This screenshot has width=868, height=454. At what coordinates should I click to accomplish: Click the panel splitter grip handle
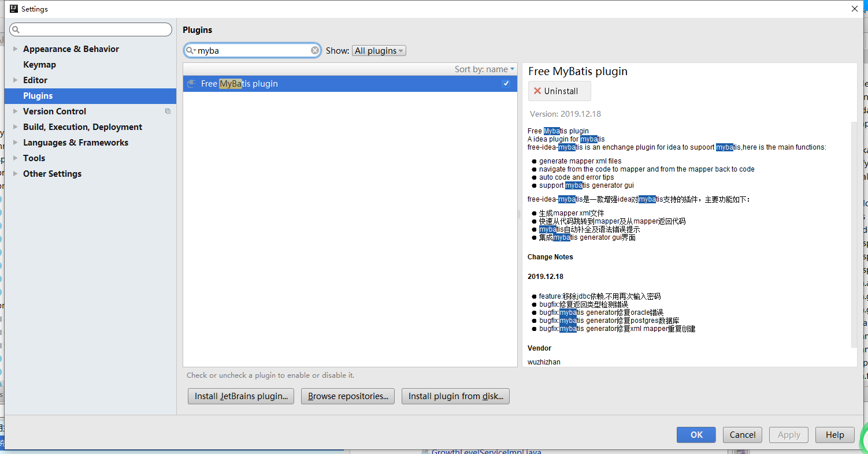(520, 214)
